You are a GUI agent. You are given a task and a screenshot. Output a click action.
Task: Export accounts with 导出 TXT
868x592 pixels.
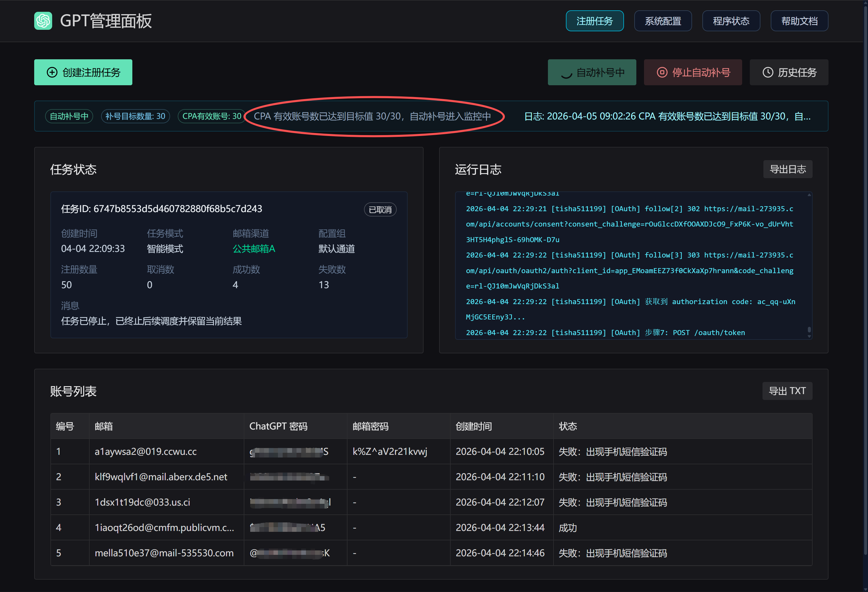click(x=787, y=391)
